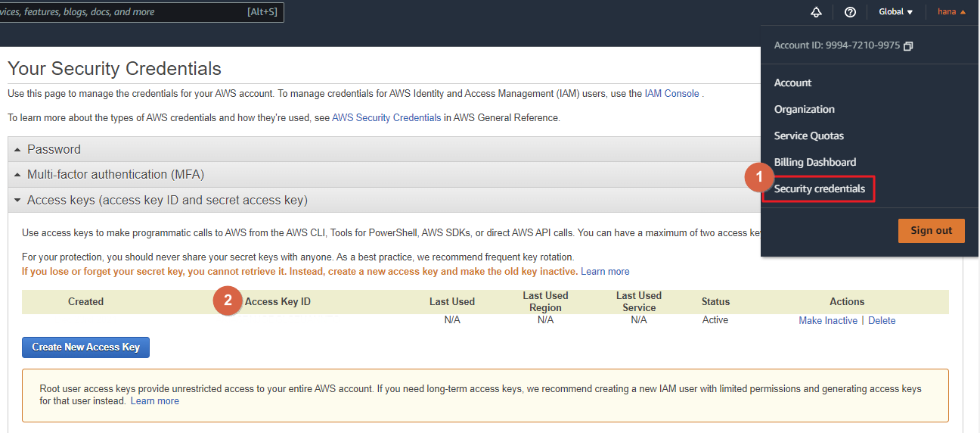Screen dimensions: 980x433
Task: Click the Last Used Service column header
Action: click(639, 301)
